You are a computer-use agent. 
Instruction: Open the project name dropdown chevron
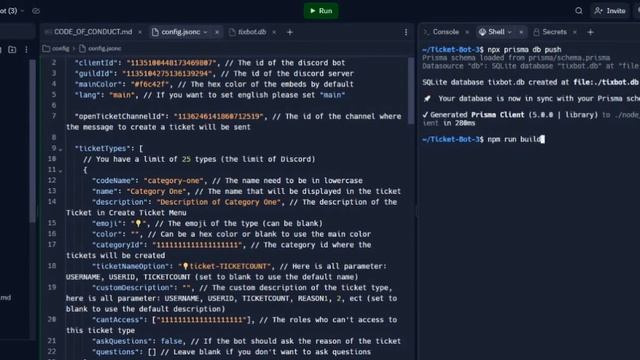point(22,11)
